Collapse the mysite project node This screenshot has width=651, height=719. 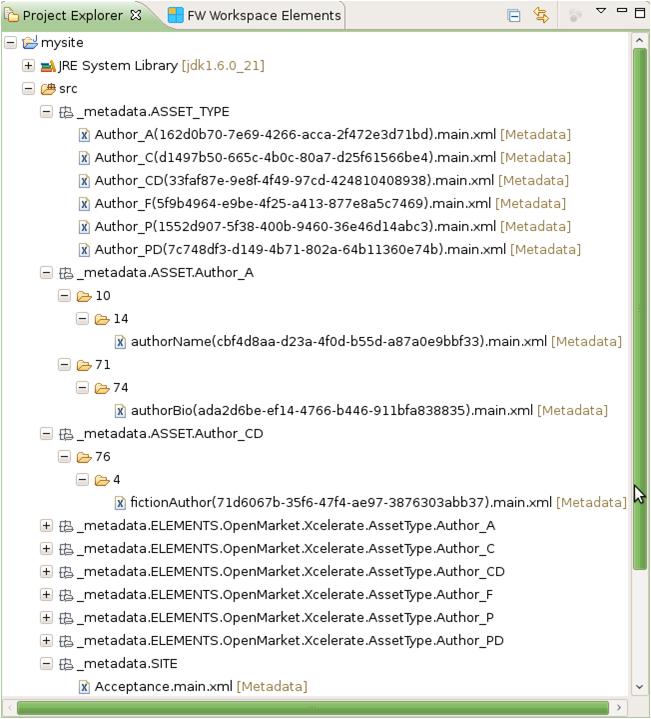pyautogui.click(x=11, y=43)
